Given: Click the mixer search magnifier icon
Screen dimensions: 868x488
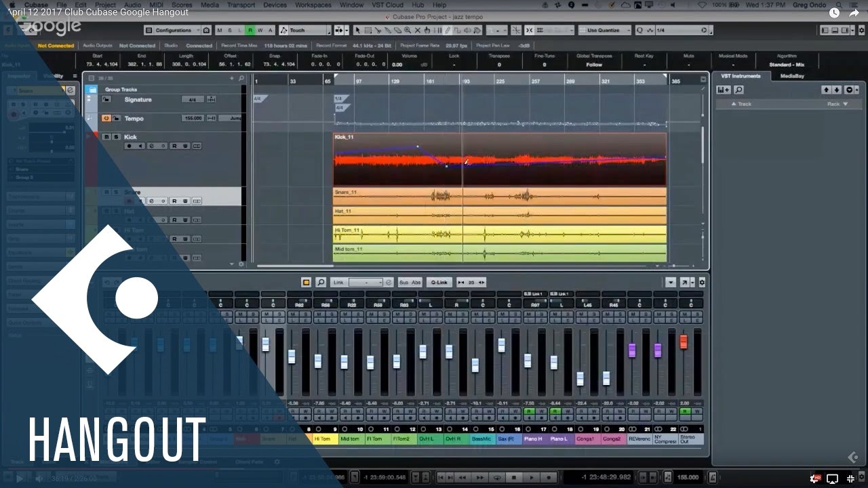Looking at the screenshot, I should (321, 283).
